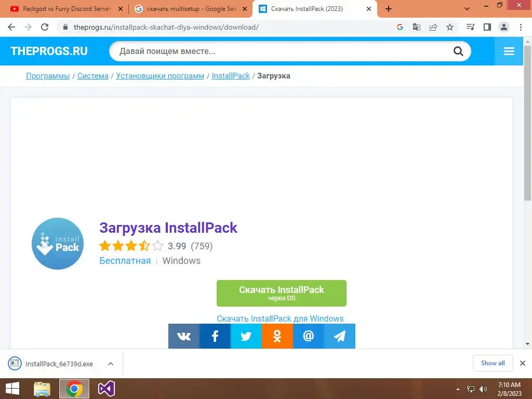This screenshot has height=399, width=532.
Task: Reload the current page
Action: coord(45,27)
